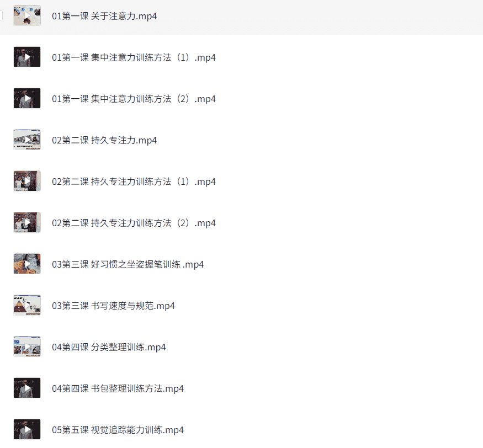The height and width of the screenshot is (448, 483).
Task: Click title 03第三课 书写速度与规范.mp4
Action: pyautogui.click(x=113, y=306)
